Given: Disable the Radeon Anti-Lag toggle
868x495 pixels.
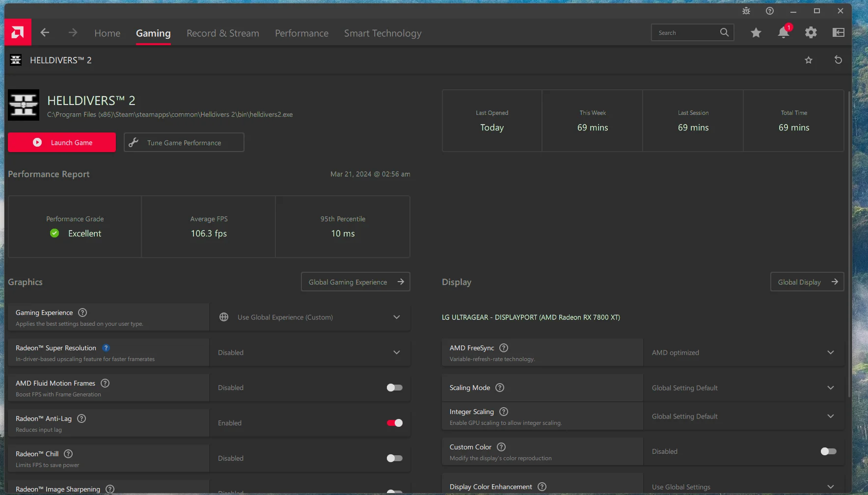Looking at the screenshot, I should (x=394, y=423).
